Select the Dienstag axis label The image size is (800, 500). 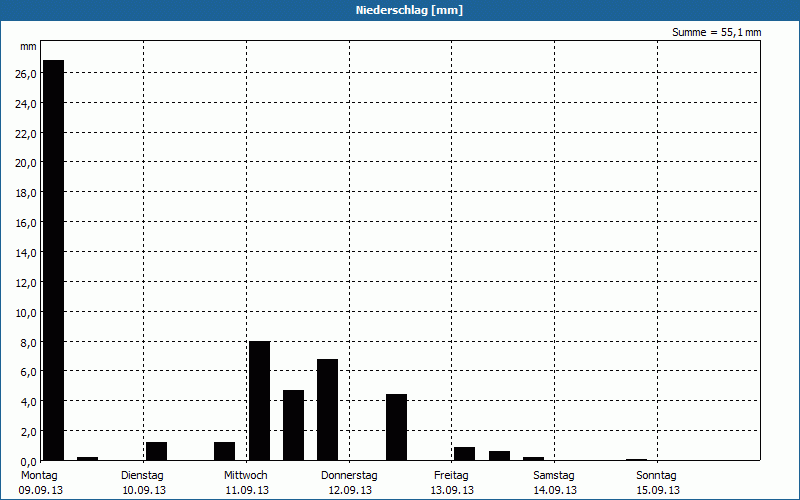pyautogui.click(x=144, y=475)
